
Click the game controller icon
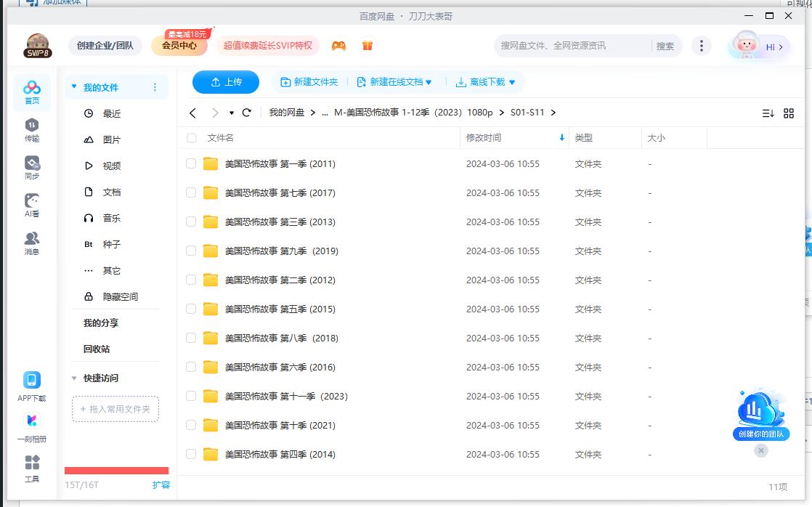pyautogui.click(x=338, y=46)
